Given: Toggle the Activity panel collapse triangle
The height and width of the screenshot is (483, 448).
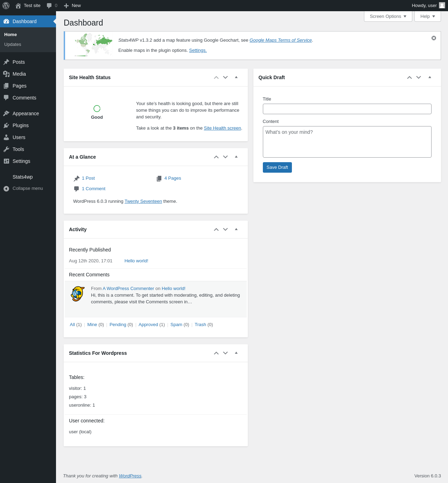Looking at the screenshot, I should point(236,229).
